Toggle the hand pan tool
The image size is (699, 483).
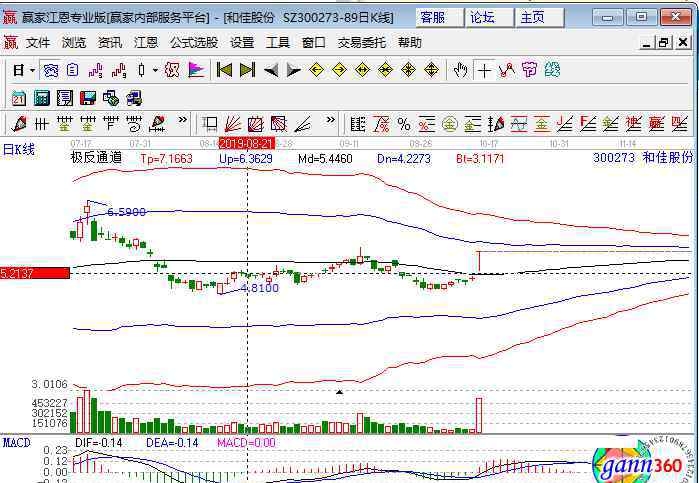[x=461, y=70]
